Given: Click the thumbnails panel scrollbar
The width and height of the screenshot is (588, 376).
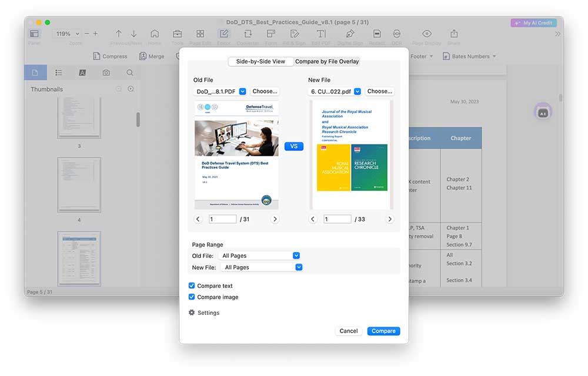Looking at the screenshot, I should coord(138,119).
